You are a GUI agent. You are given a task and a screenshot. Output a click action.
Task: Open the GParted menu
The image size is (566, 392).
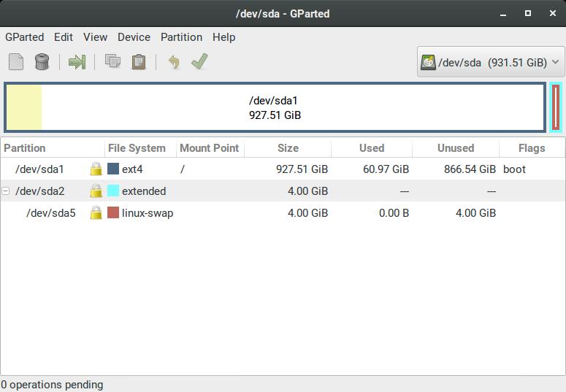[x=25, y=37]
